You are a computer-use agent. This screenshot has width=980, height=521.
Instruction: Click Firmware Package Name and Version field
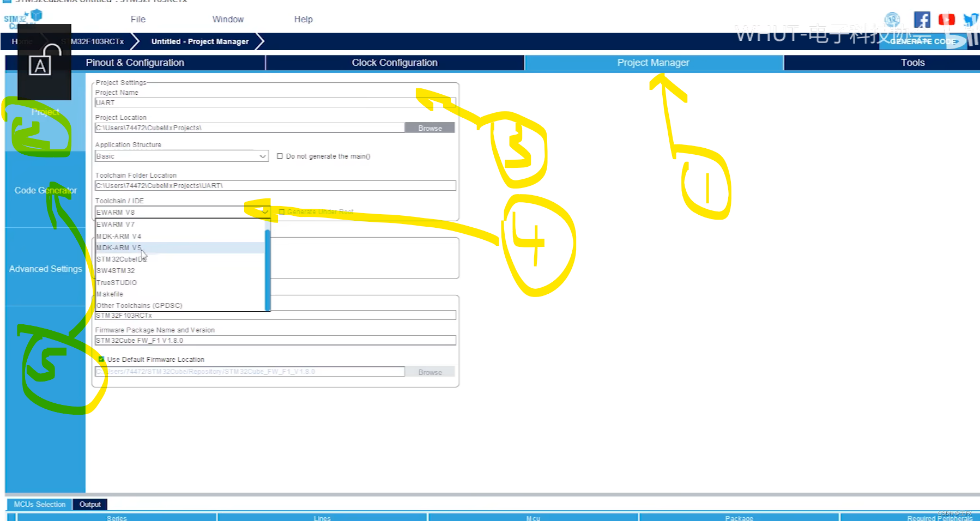(275, 340)
